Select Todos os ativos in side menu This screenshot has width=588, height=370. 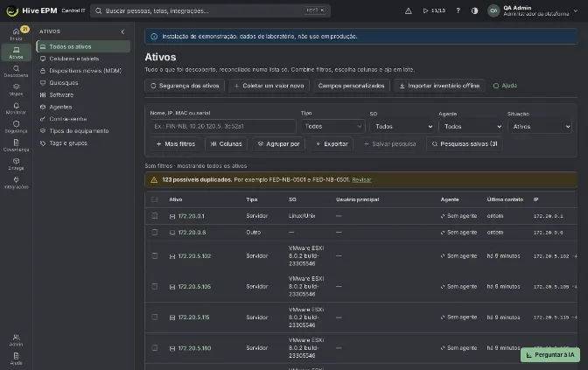[83, 46]
